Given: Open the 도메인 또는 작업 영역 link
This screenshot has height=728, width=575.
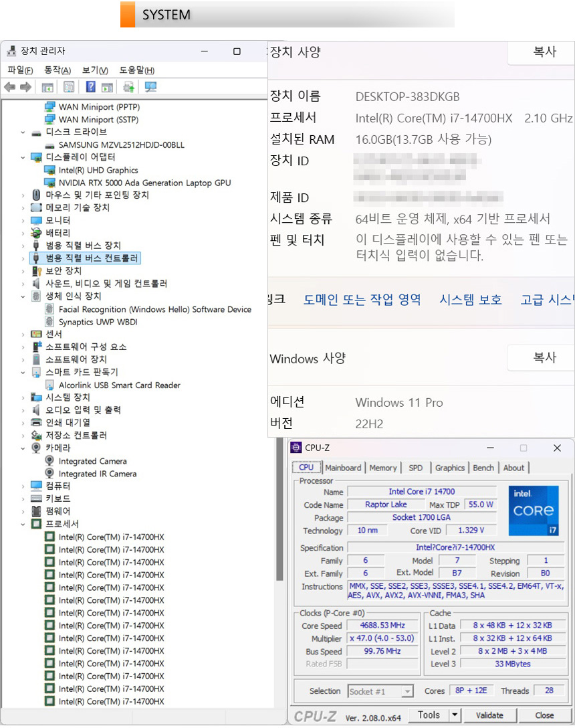Looking at the screenshot, I should click(362, 300).
